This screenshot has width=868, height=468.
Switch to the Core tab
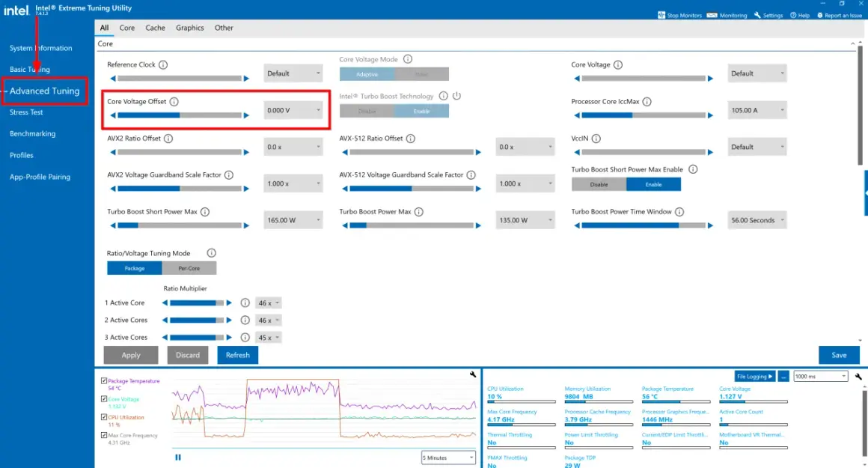[x=126, y=28]
